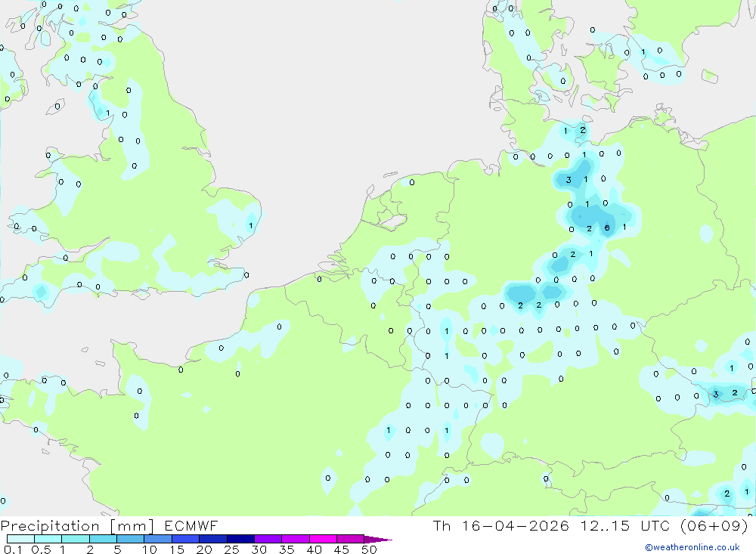This screenshot has width=756, height=554.
Task: Select the date '16-04-2026'
Action: click(x=516, y=525)
